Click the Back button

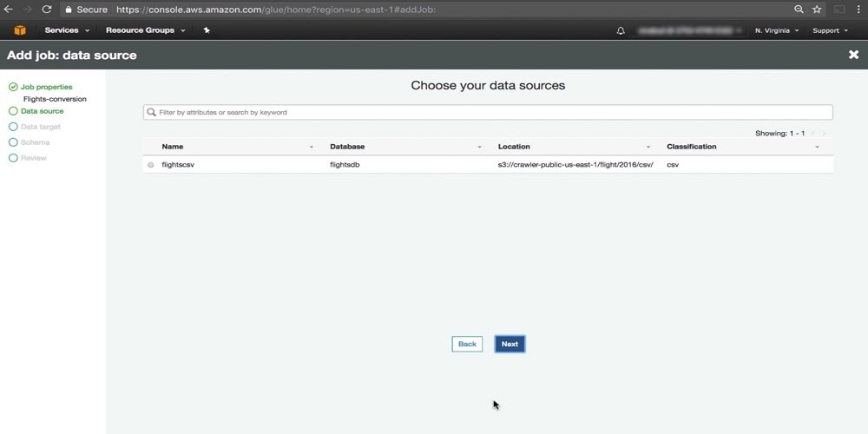coord(467,344)
